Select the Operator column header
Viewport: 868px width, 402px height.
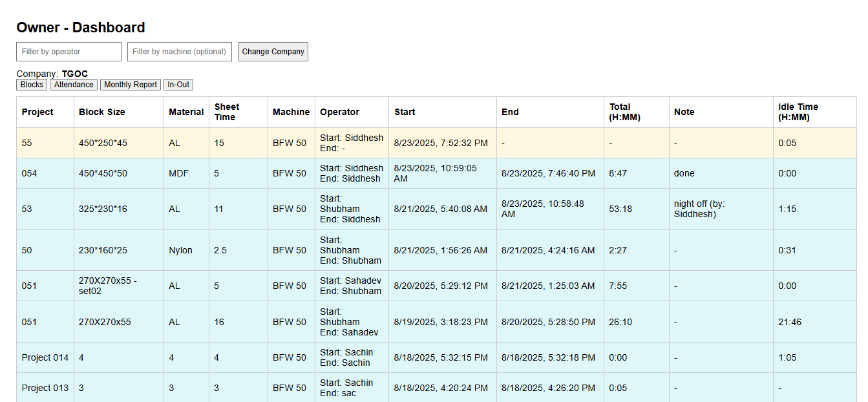pos(339,112)
